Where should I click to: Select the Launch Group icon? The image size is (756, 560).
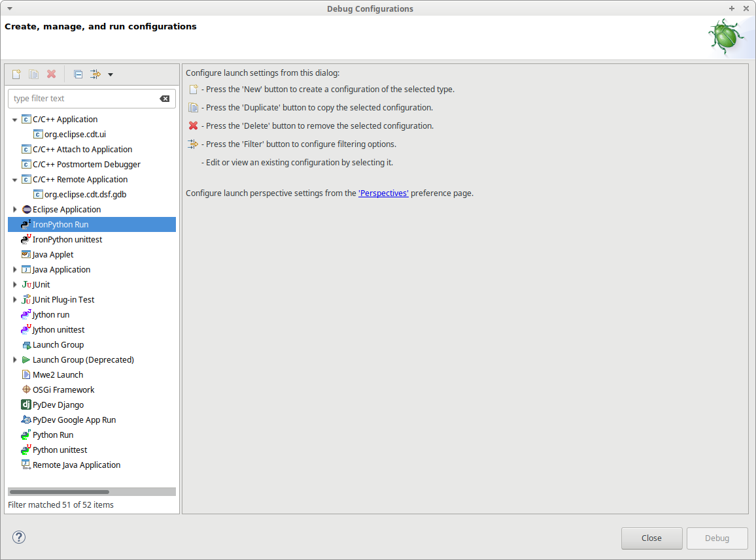[27, 345]
